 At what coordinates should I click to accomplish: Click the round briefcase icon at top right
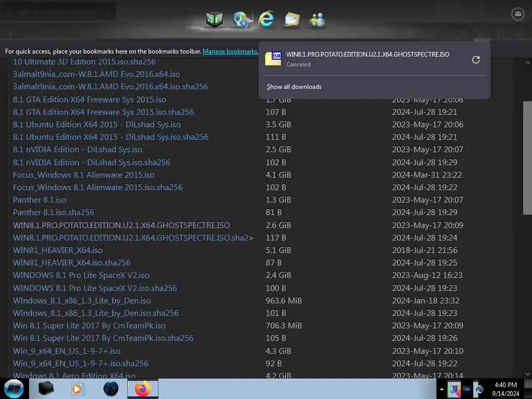point(518,14)
